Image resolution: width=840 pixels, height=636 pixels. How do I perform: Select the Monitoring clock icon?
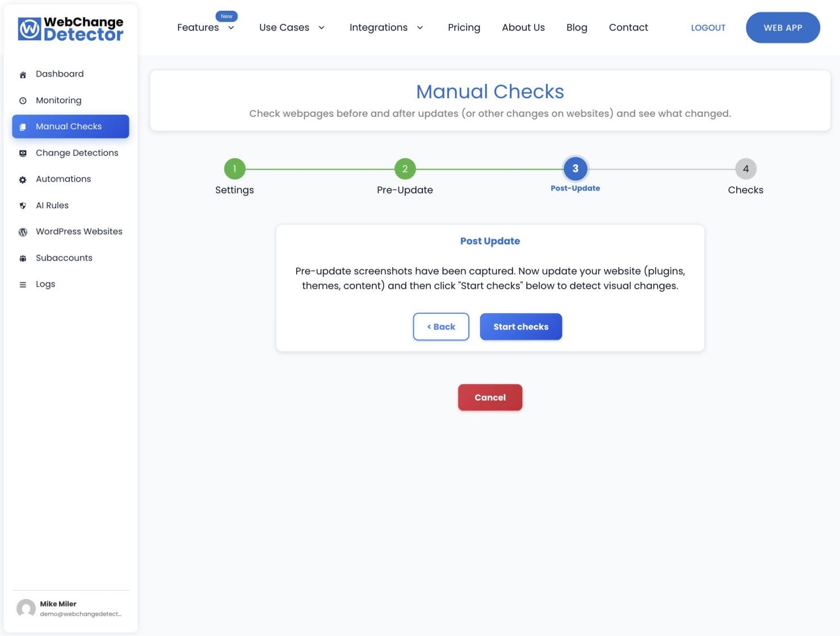pos(23,100)
